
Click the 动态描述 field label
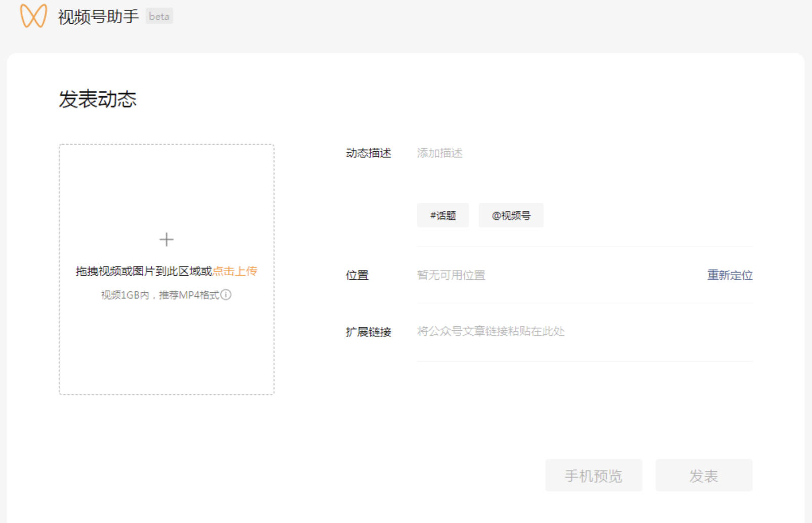coord(368,153)
